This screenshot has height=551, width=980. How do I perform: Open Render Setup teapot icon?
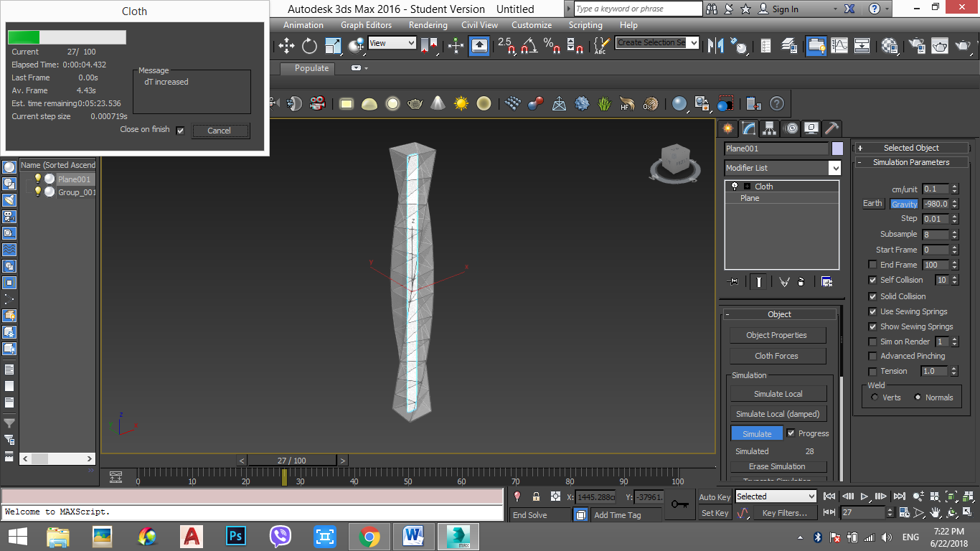click(x=917, y=46)
